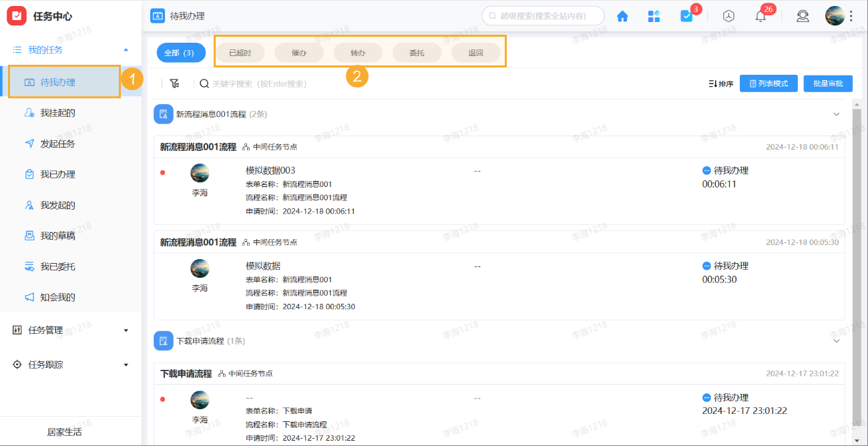Click the 批量审批 button
This screenshot has height=446, width=868.
coord(829,83)
